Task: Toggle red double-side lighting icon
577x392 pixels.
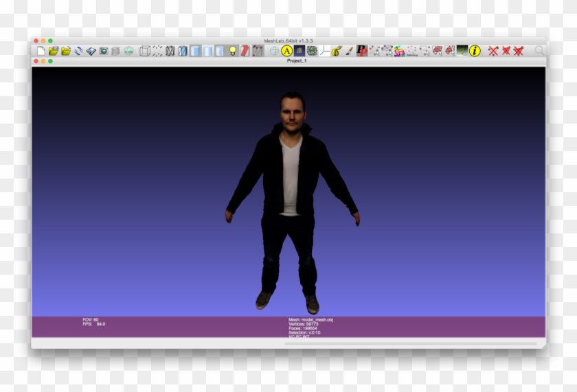Action: [x=245, y=51]
